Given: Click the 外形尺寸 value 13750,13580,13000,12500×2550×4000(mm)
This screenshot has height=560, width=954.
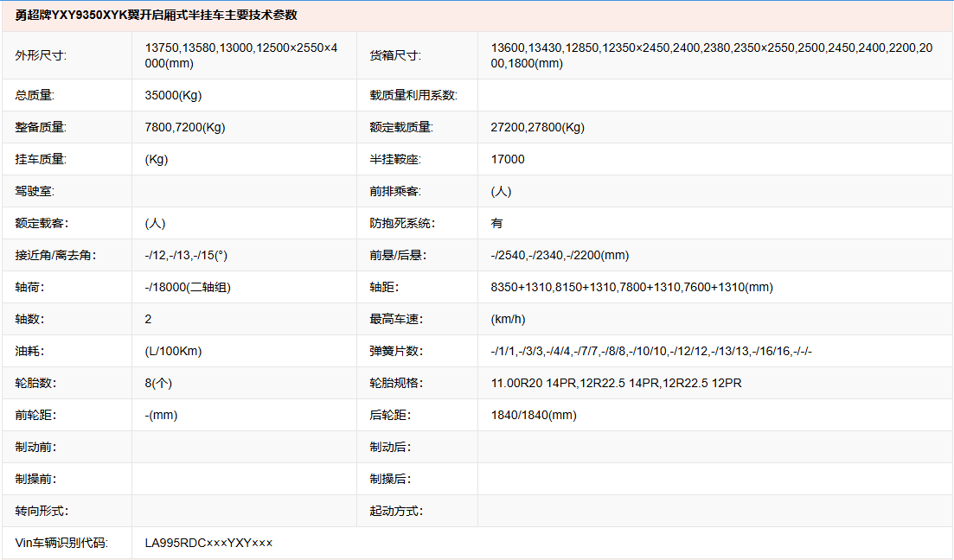Looking at the screenshot, I should click(241, 55).
